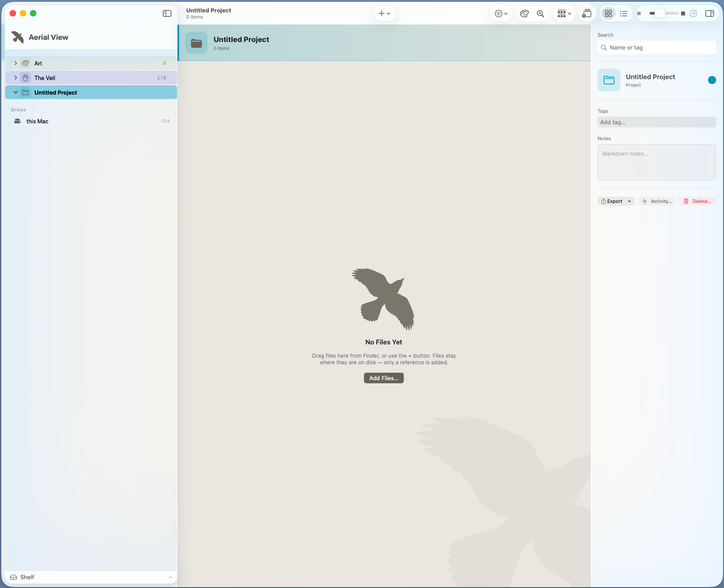Click the 'No Files Yet' heading
Image resolution: width=724 pixels, height=588 pixels.
pos(384,342)
